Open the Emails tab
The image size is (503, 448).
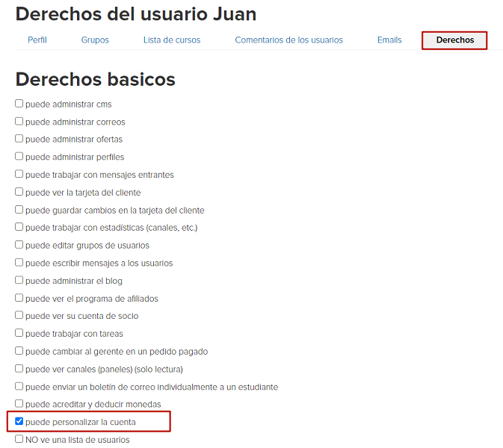pos(389,40)
